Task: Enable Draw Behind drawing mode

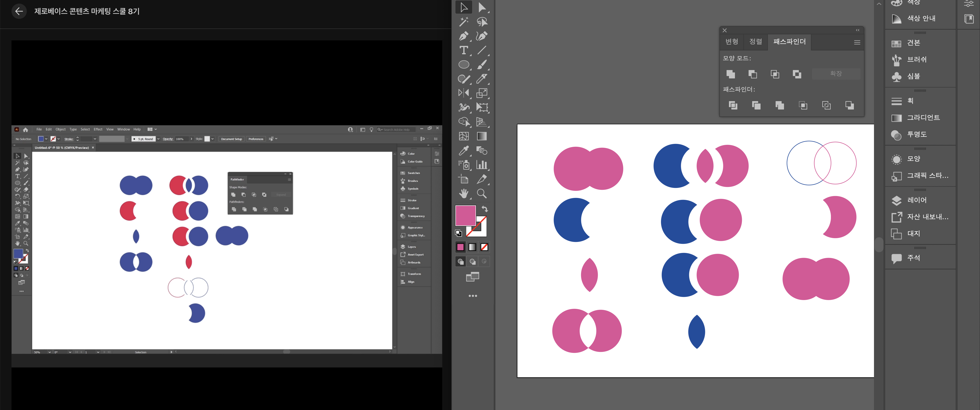Action: point(472,262)
